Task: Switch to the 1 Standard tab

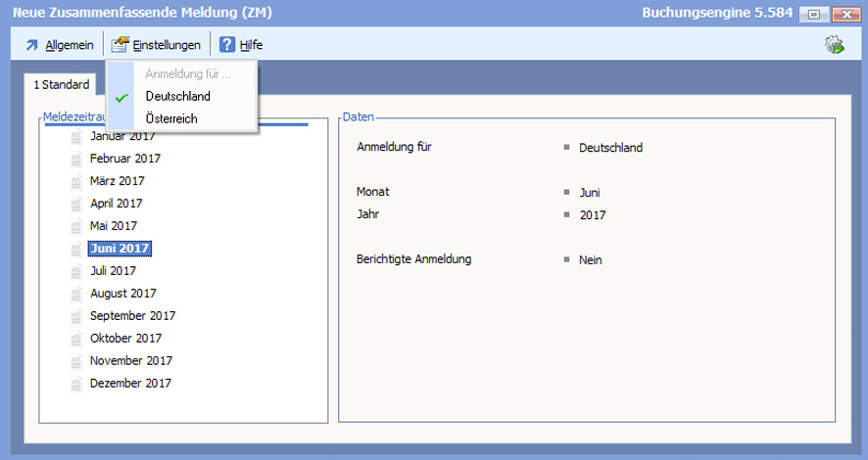Action: click(x=62, y=85)
